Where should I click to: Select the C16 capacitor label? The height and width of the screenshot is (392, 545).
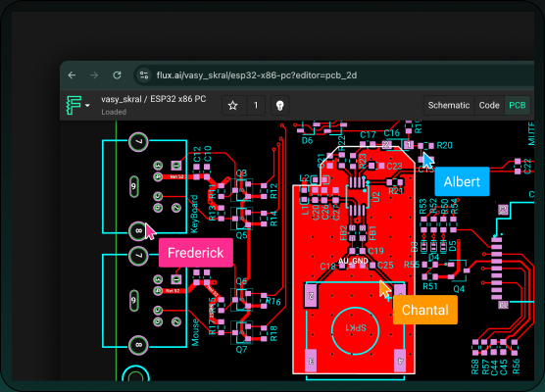tap(392, 133)
